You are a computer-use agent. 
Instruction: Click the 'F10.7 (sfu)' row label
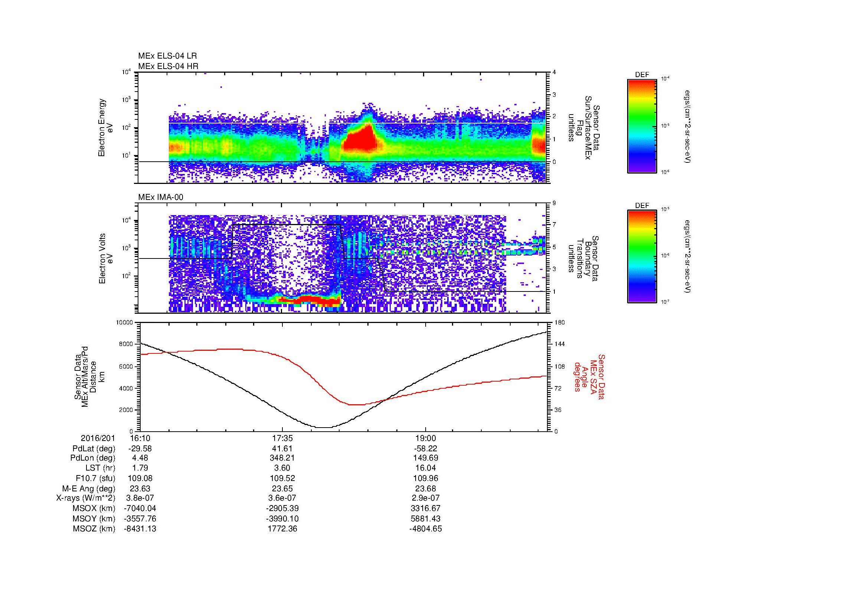tap(95, 478)
